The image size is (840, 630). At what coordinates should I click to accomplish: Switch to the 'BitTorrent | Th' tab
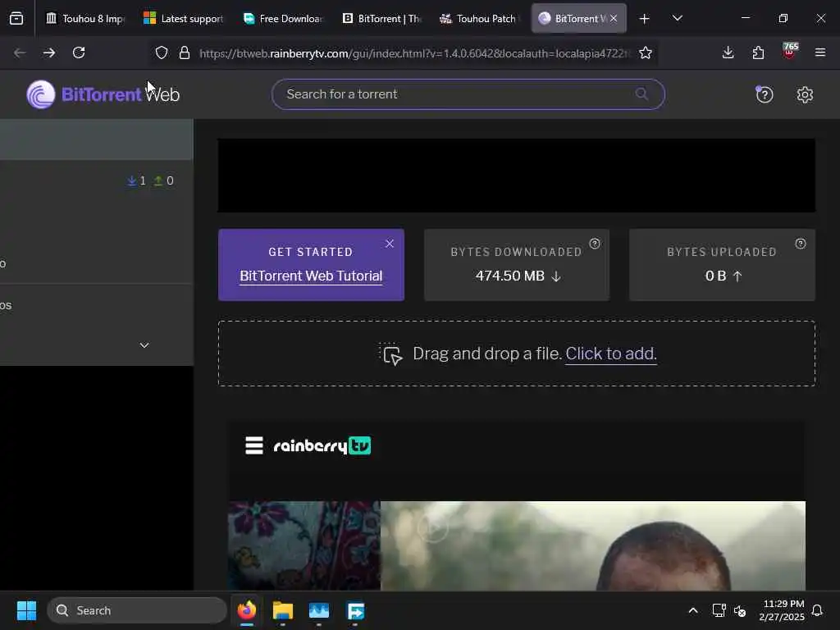(381, 19)
